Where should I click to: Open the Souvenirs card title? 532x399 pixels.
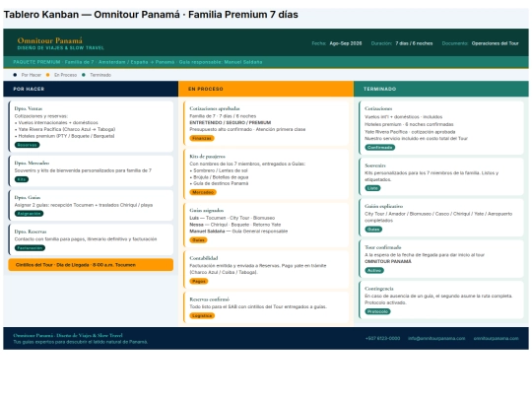[x=375, y=166]
